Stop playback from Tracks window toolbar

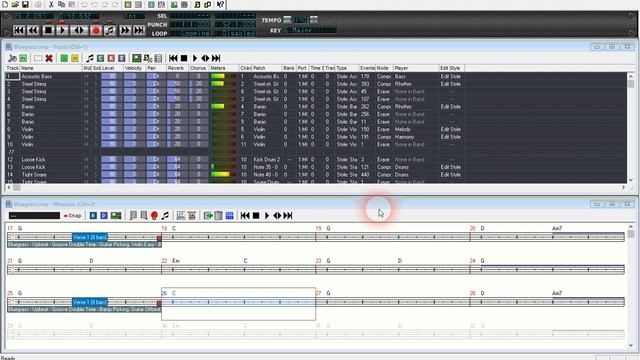[x=184, y=58]
